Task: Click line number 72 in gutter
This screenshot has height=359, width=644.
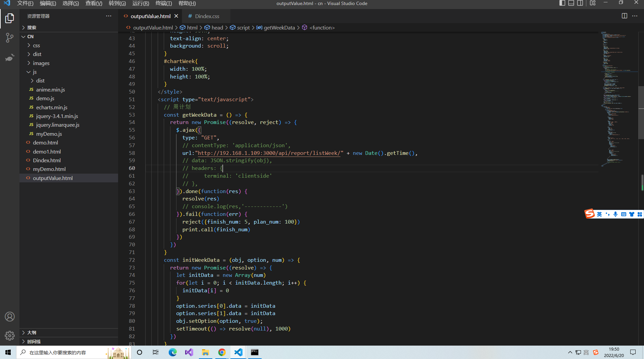Action: click(x=132, y=260)
